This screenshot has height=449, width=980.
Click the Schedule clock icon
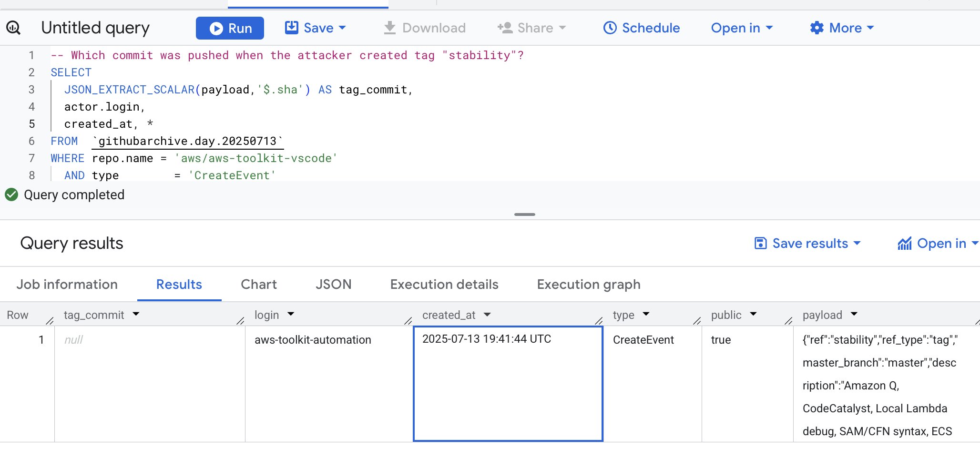pyautogui.click(x=610, y=28)
